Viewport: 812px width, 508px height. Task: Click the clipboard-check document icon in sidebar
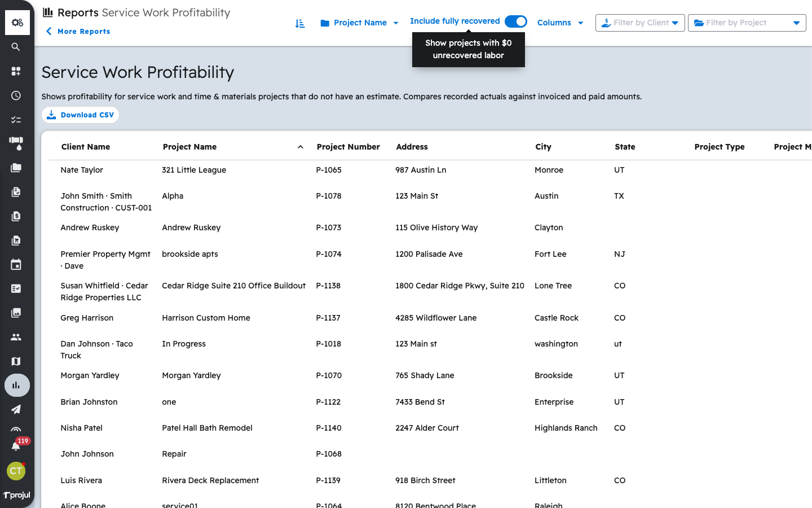click(x=16, y=192)
